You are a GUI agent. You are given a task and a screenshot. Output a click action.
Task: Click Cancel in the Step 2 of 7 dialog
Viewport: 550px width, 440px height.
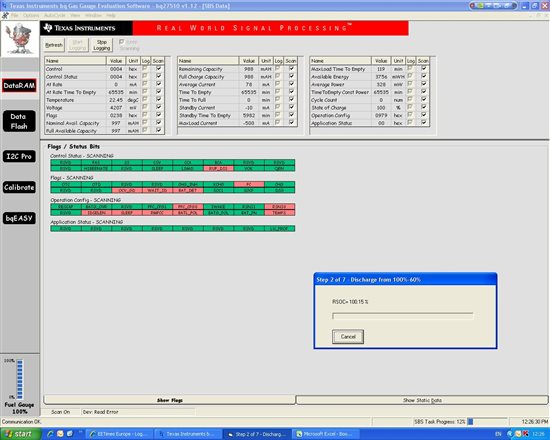coord(348,337)
